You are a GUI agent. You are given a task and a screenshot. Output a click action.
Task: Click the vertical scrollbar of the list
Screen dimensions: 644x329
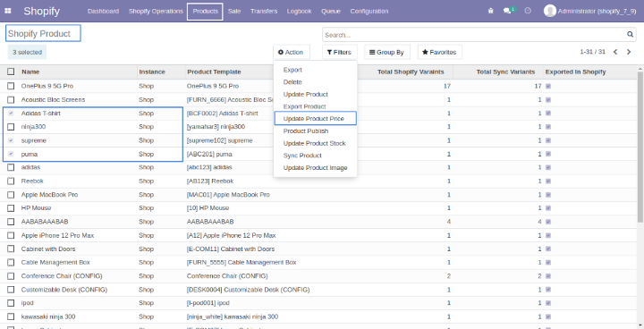click(x=640, y=146)
